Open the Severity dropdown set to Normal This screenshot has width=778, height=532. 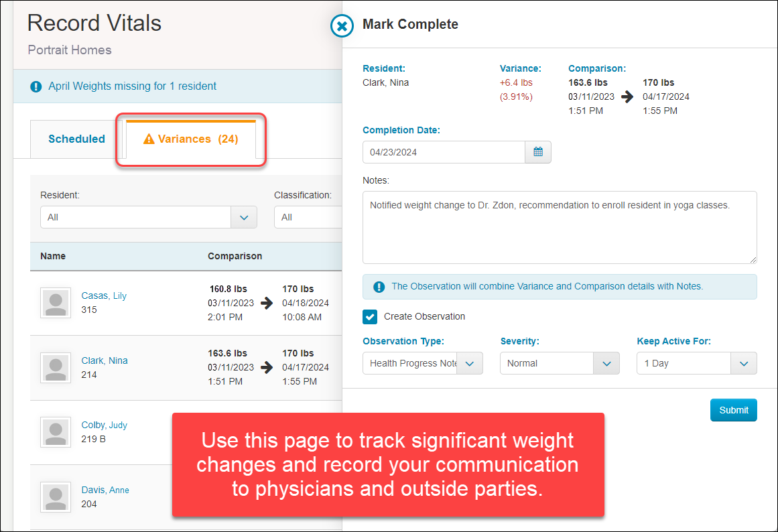point(560,363)
